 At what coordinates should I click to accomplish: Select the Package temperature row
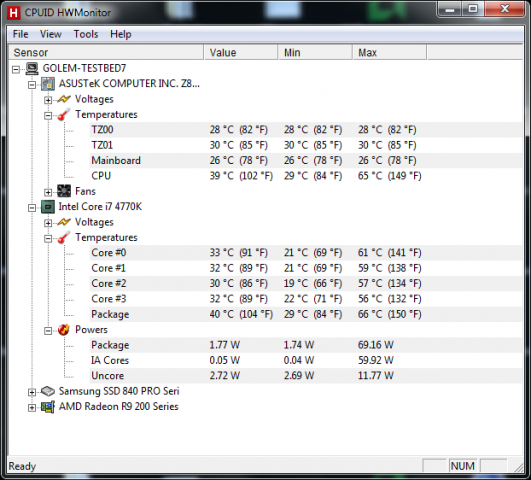coord(306,314)
